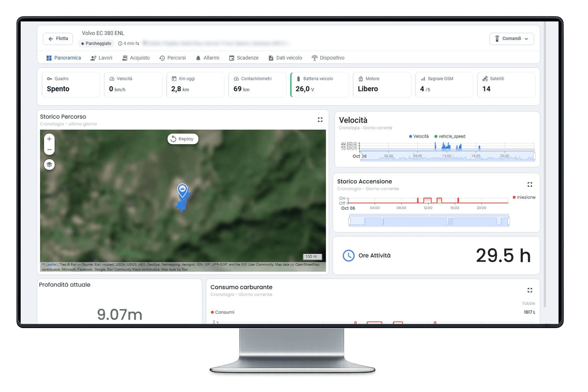
Task: Open the Scadenze tab
Action: 244,58
